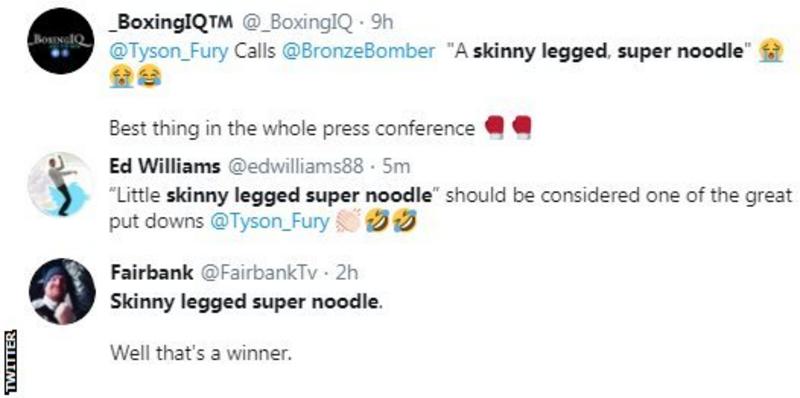The width and height of the screenshot is (800, 398).
Task: Open the Fairbank display name
Action: pos(152,273)
